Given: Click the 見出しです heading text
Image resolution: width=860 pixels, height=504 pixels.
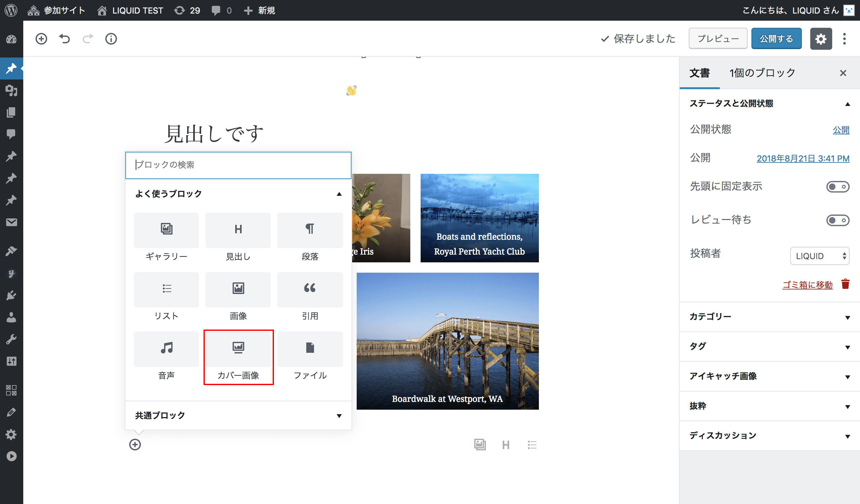Looking at the screenshot, I should click(x=214, y=133).
